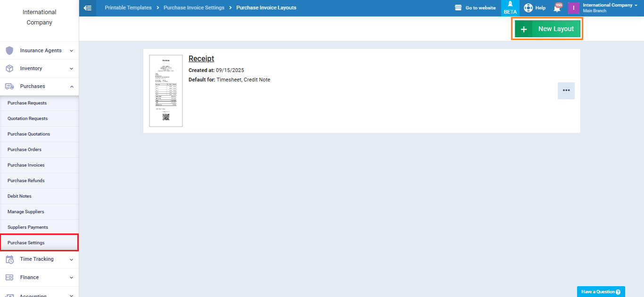Open Purchase Invoices in the sidebar
The width and height of the screenshot is (644, 297).
click(26, 165)
